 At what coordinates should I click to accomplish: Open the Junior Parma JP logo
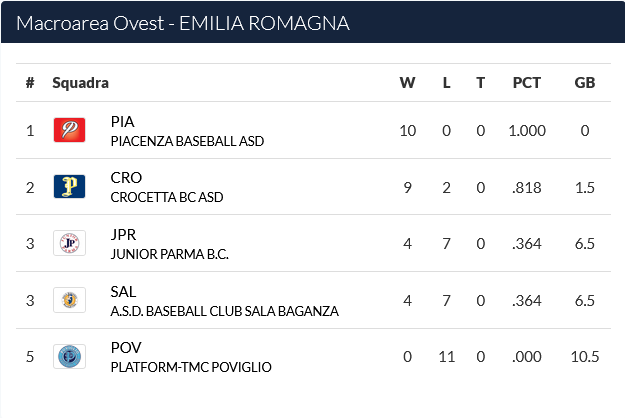pyautogui.click(x=69, y=243)
